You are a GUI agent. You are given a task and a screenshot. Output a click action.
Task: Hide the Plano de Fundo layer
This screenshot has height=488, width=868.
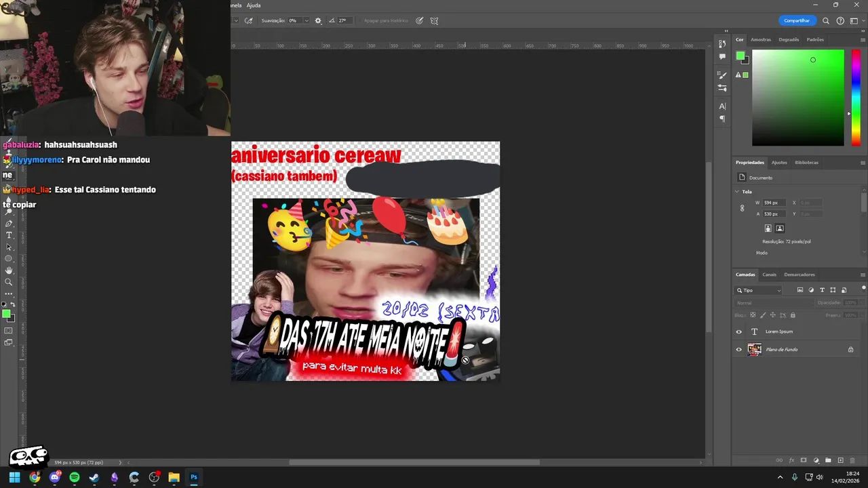(x=739, y=350)
